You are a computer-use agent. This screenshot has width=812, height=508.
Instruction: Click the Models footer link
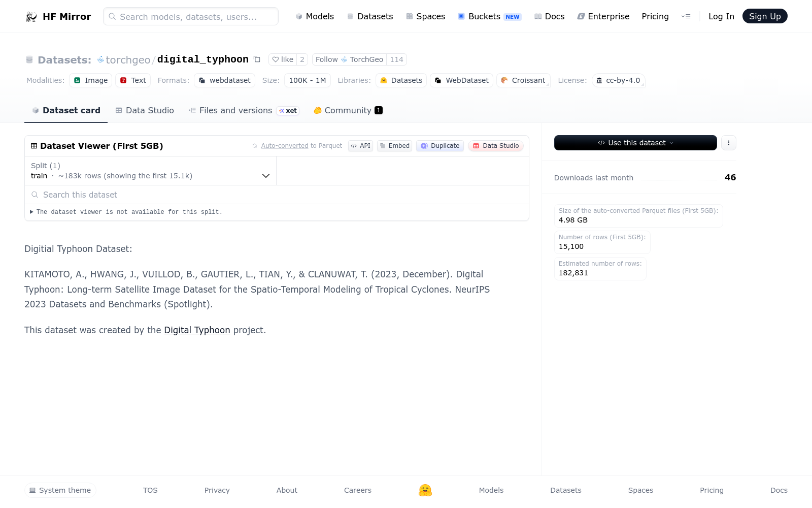click(x=491, y=490)
